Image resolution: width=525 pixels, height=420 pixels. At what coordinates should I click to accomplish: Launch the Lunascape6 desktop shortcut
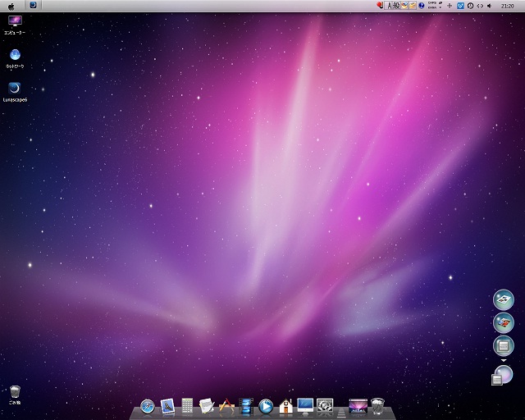[x=15, y=92]
